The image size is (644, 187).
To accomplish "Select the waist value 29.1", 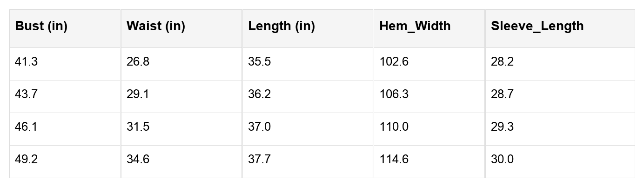I will pyautogui.click(x=138, y=94).
